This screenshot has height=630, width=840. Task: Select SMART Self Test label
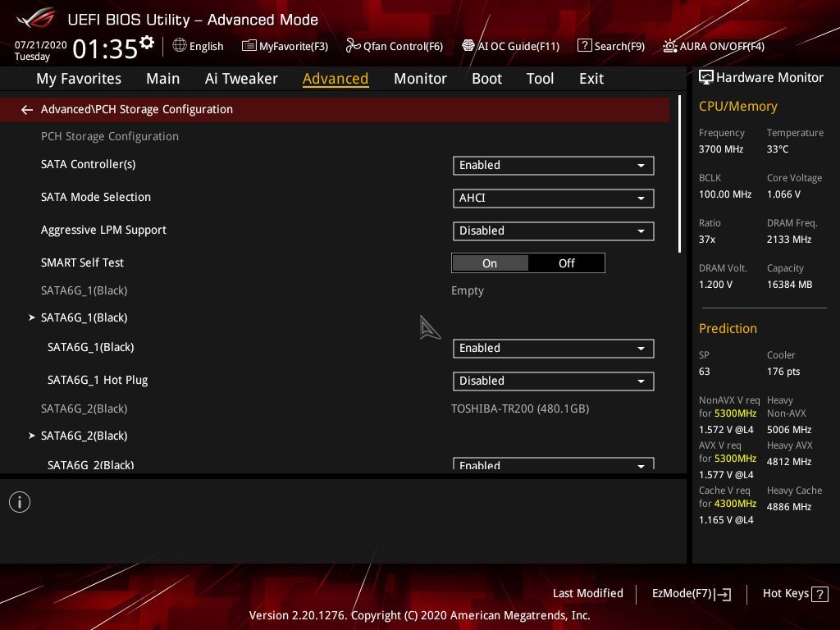(82, 262)
